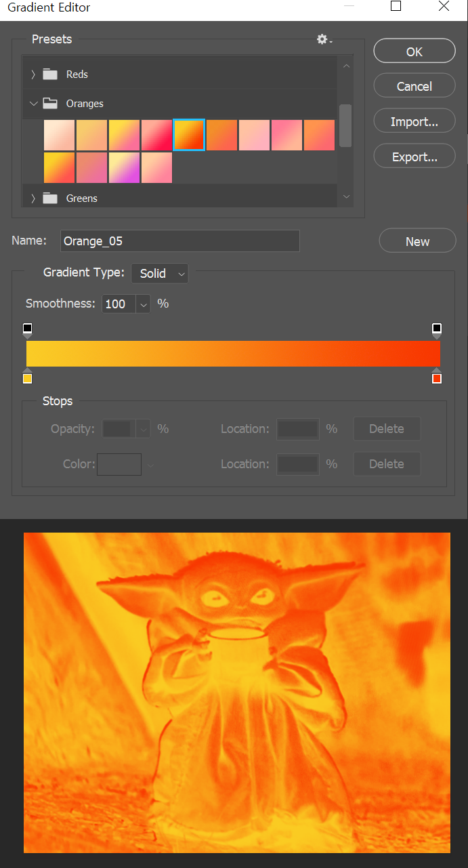Expand the Greens preset folder chevron
Screen dimensions: 468x868
point(33,199)
